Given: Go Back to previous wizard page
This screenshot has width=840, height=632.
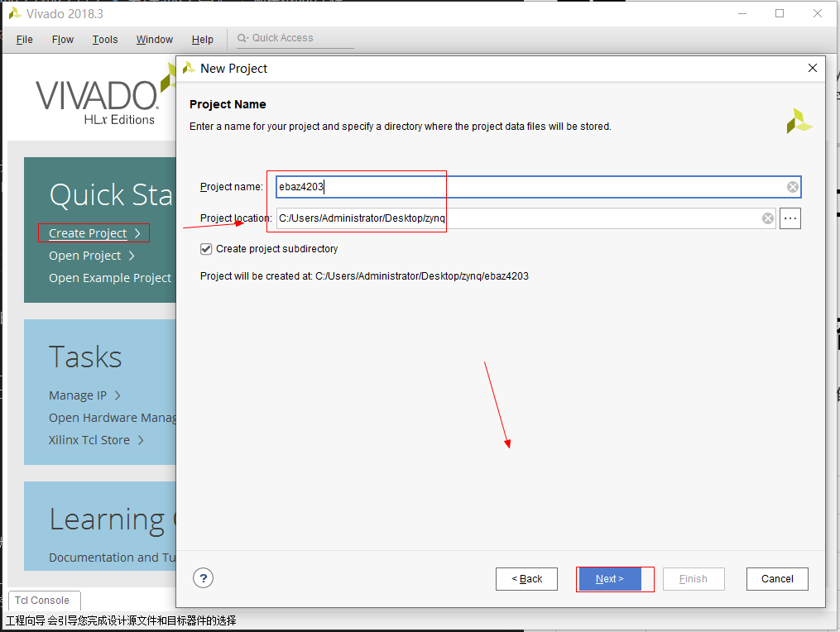Looking at the screenshot, I should coord(526,579).
